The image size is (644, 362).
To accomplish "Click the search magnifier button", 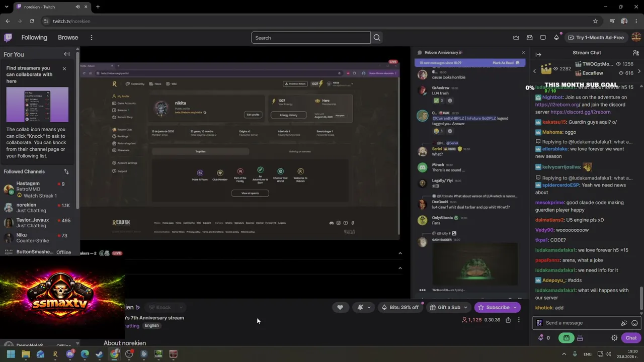I will tap(377, 38).
